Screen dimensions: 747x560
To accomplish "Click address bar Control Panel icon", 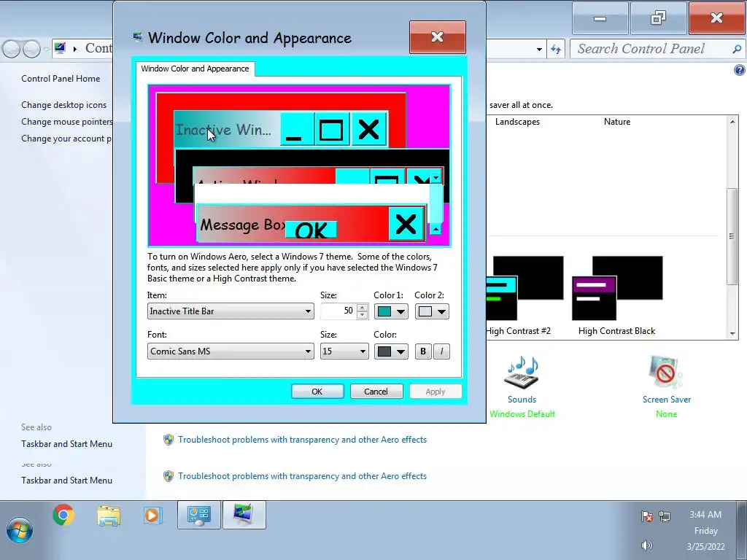I will pos(60,48).
